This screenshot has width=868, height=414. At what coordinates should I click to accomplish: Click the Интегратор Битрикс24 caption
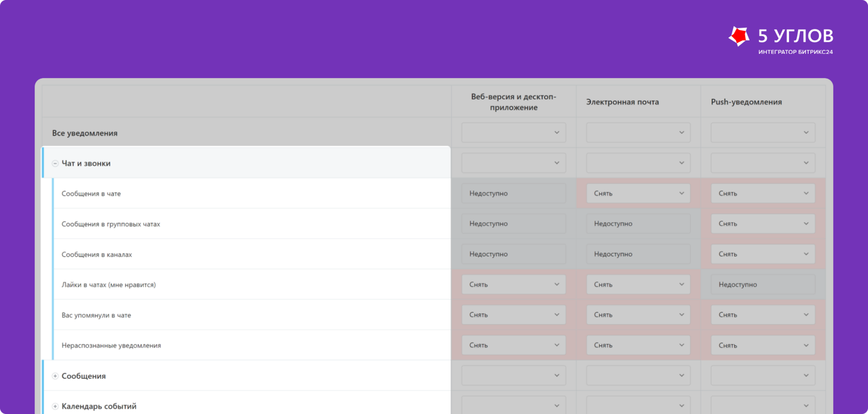[796, 52]
